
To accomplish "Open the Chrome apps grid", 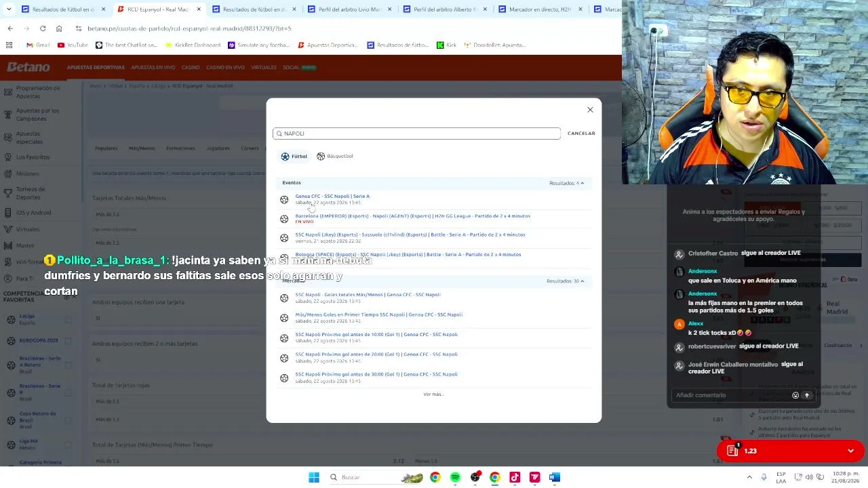I will [9, 45].
